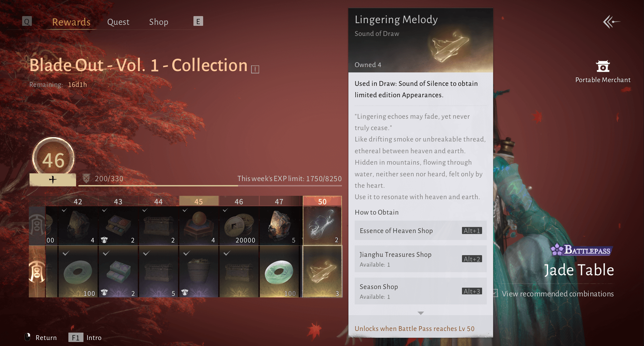This screenshot has height=346, width=644.
Task: Click the back arrow icon
Action: click(611, 22)
